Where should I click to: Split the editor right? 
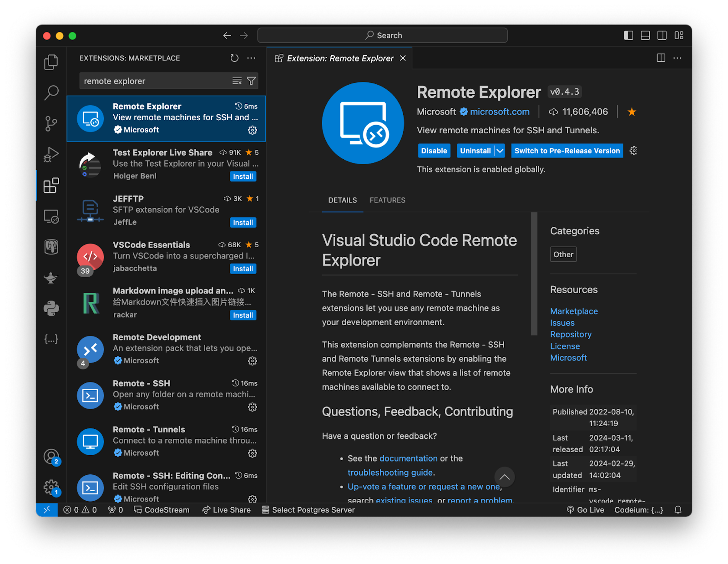tap(661, 58)
